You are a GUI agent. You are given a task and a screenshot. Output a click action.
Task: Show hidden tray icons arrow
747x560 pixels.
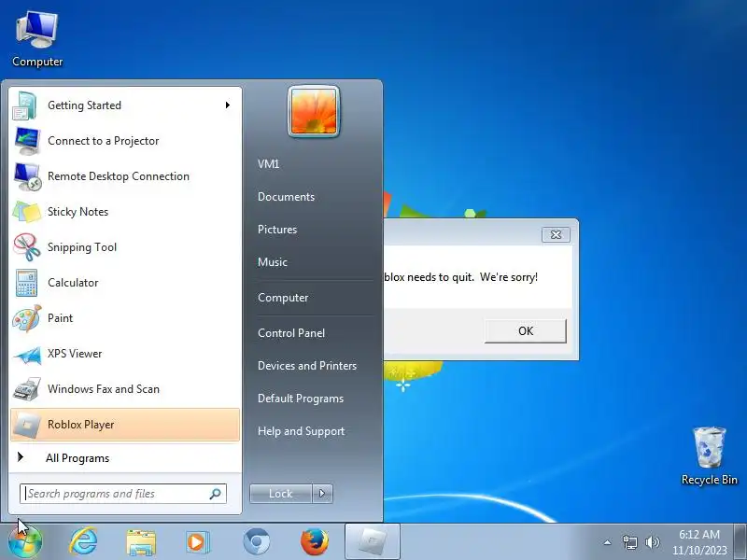(607, 542)
